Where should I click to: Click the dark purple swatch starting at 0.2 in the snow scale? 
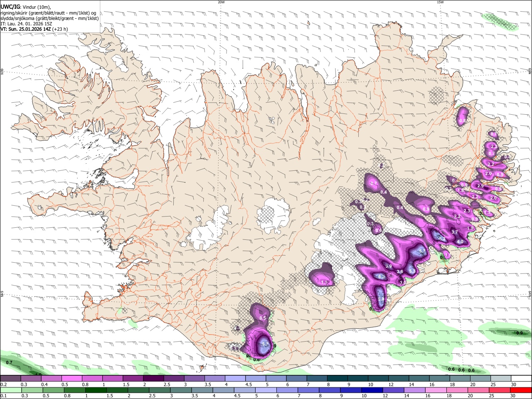point(10,379)
